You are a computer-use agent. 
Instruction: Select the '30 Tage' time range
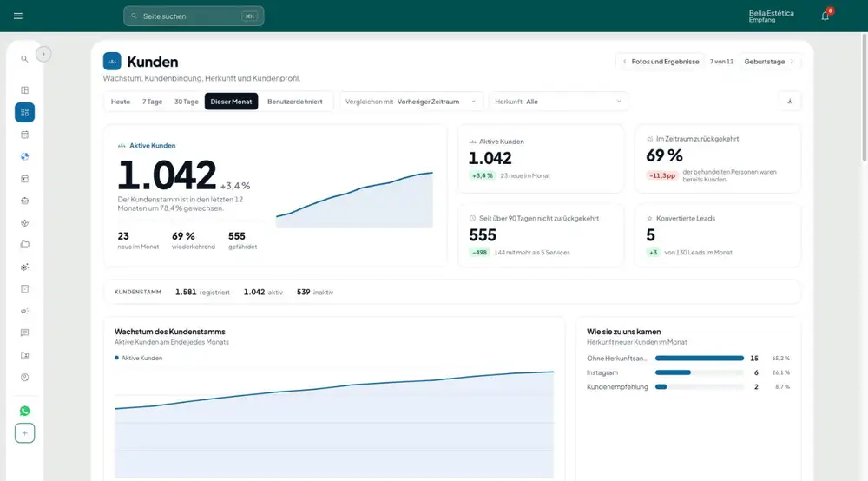186,102
